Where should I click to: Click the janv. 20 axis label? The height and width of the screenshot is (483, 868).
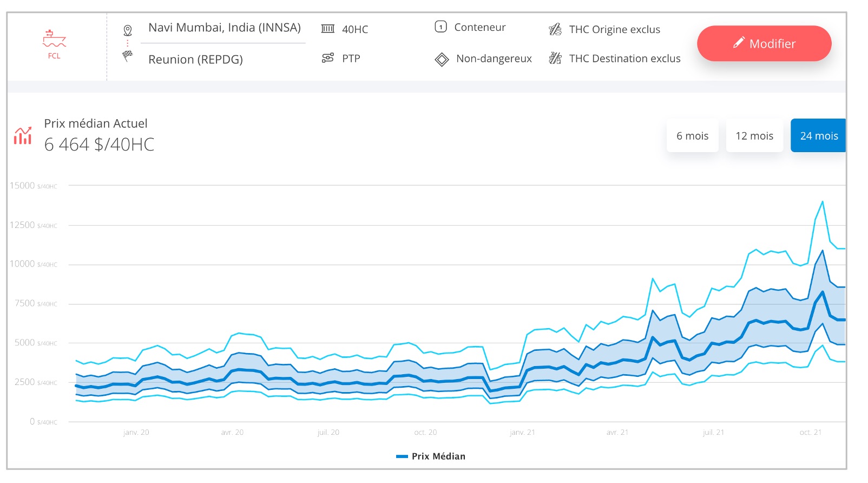[136, 433]
